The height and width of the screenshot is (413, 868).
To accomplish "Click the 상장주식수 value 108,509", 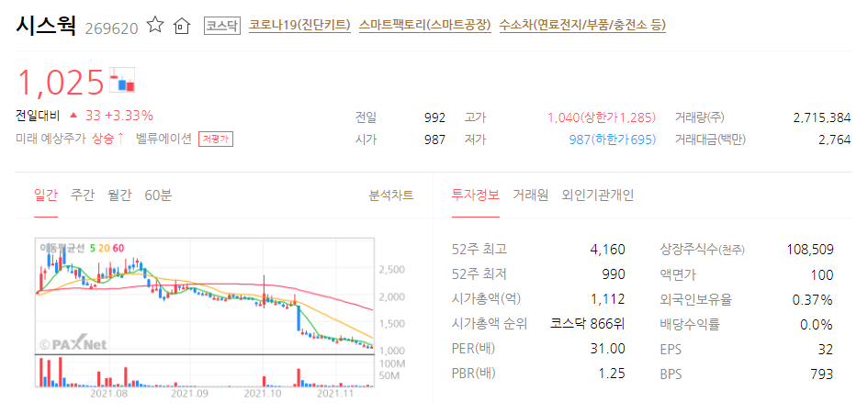I will (810, 250).
